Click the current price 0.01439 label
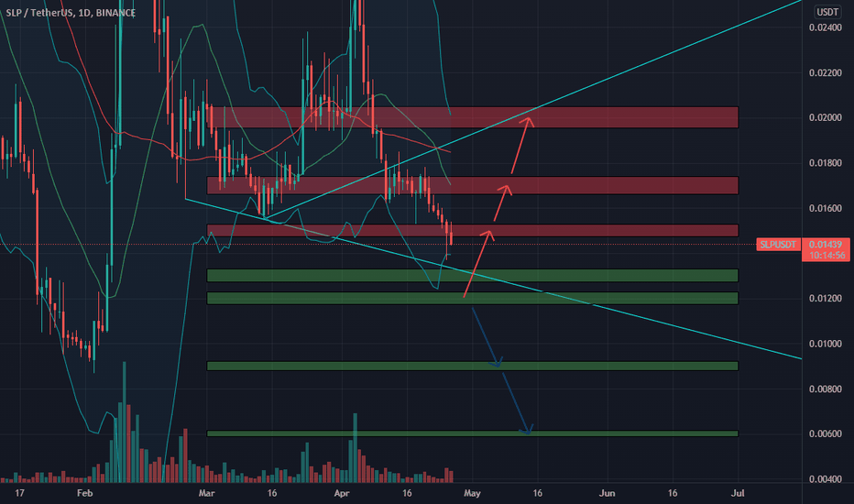 [x=826, y=245]
